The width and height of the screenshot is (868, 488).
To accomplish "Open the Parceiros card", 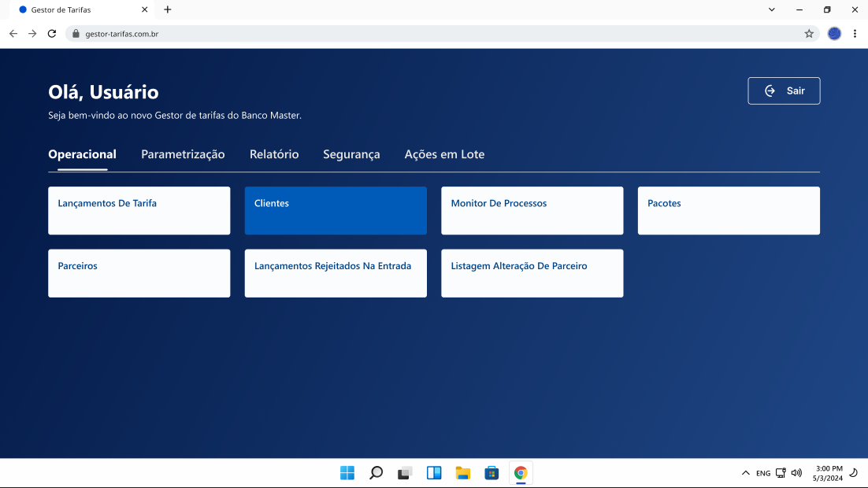I will click(139, 273).
